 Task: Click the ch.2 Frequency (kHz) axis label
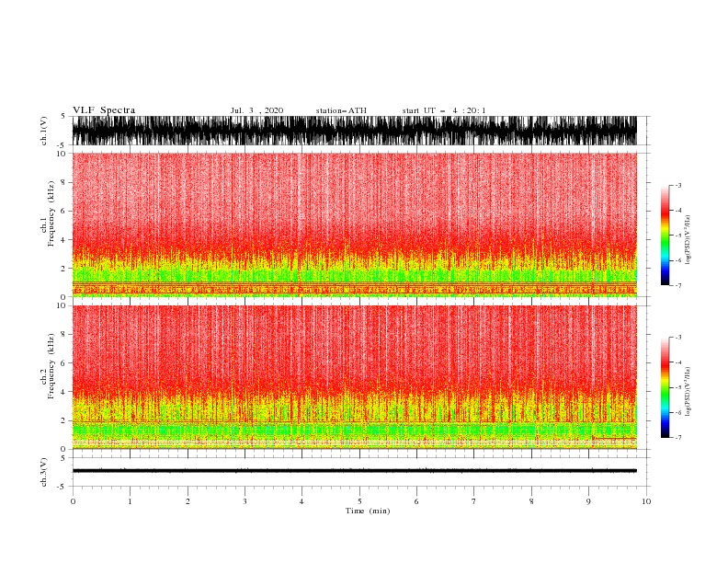[48, 366]
